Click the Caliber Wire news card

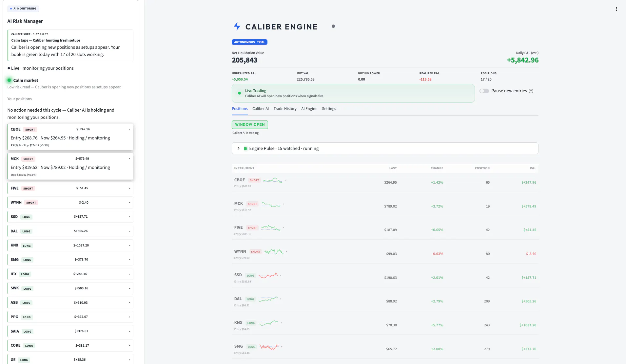(x=70, y=45)
